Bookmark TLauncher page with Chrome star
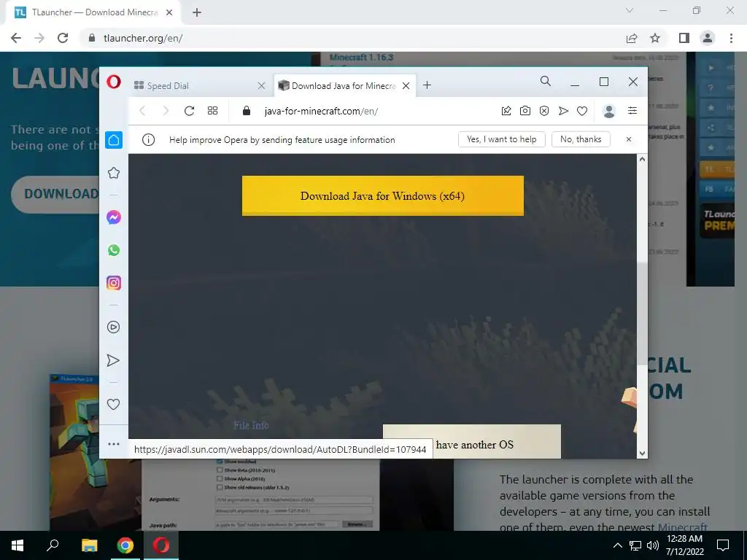The height and width of the screenshot is (560, 747). [x=655, y=38]
